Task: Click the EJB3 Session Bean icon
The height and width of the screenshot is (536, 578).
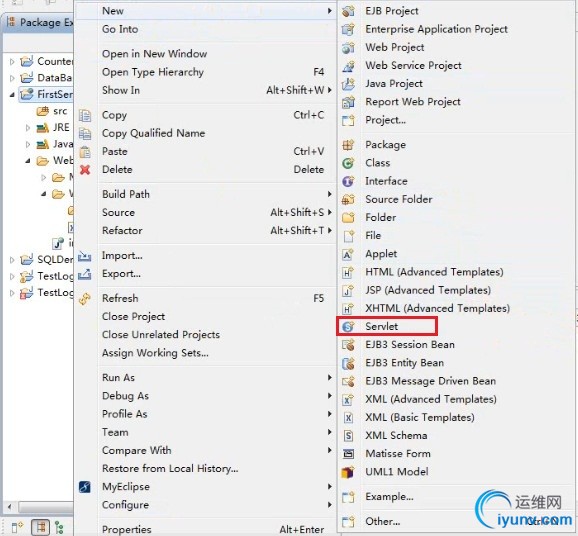Action: [348, 345]
